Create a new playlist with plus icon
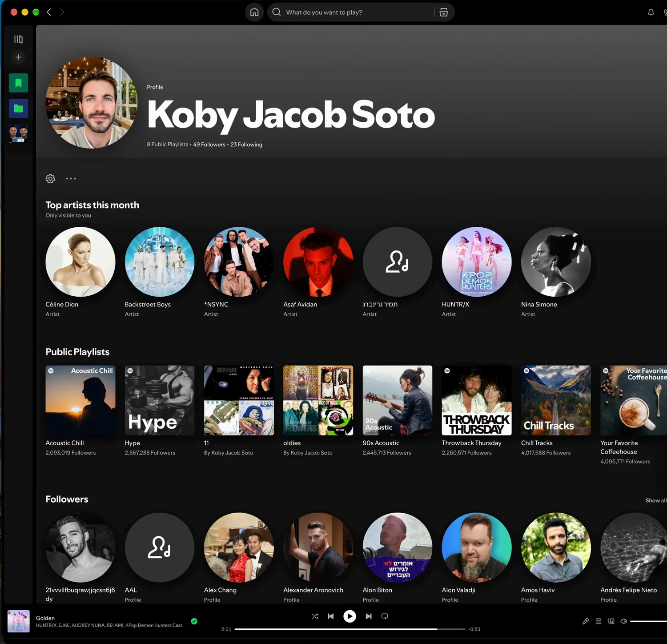Screen dimensions: 667x644 (x=18, y=57)
